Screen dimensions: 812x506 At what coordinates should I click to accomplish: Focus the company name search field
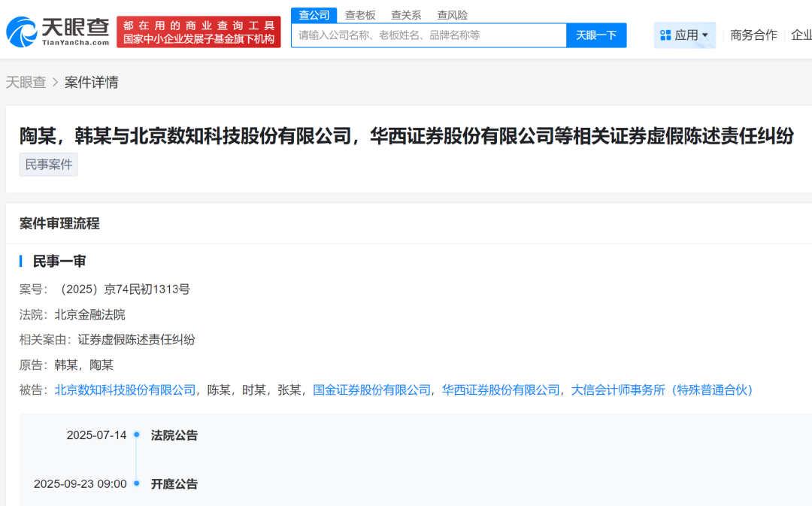click(x=429, y=35)
